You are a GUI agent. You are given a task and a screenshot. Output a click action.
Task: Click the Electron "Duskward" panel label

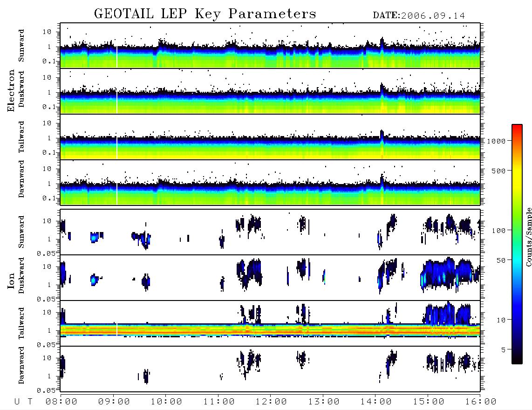pos(21,89)
